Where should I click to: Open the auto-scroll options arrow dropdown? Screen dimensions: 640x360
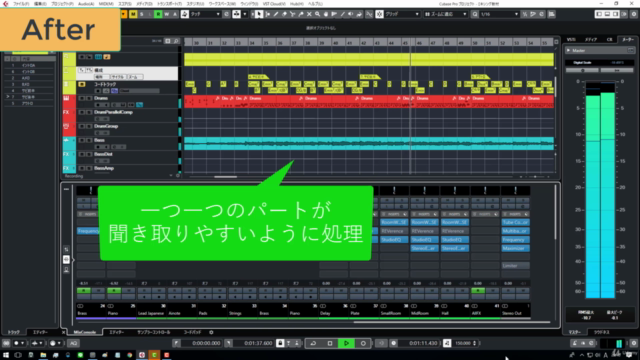coord(245,14)
